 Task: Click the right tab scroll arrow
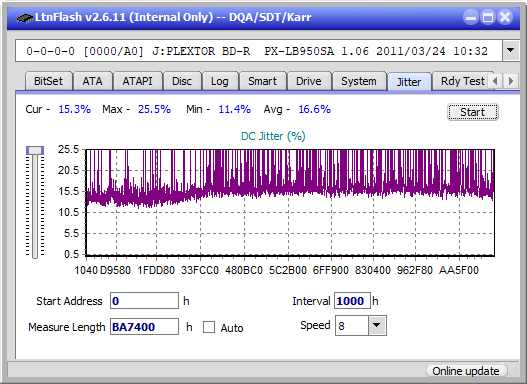511,81
